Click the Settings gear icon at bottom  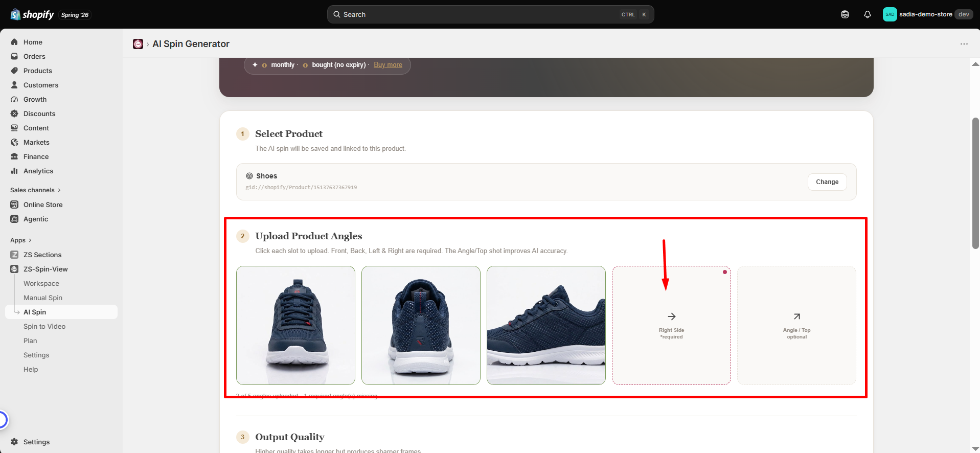coord(14,442)
